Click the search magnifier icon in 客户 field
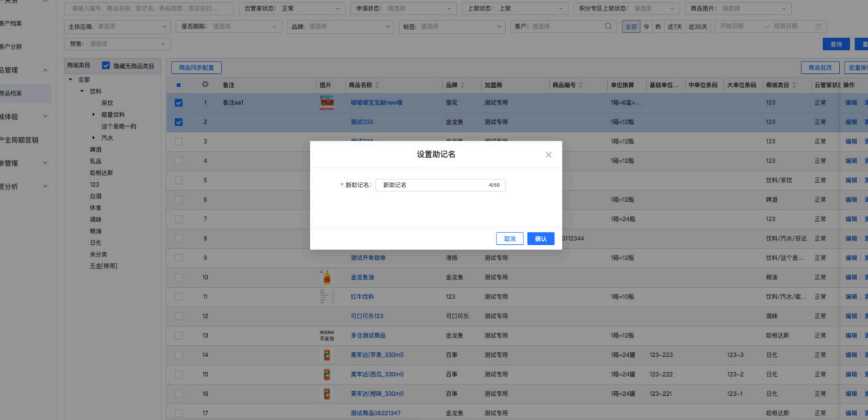 (608, 26)
